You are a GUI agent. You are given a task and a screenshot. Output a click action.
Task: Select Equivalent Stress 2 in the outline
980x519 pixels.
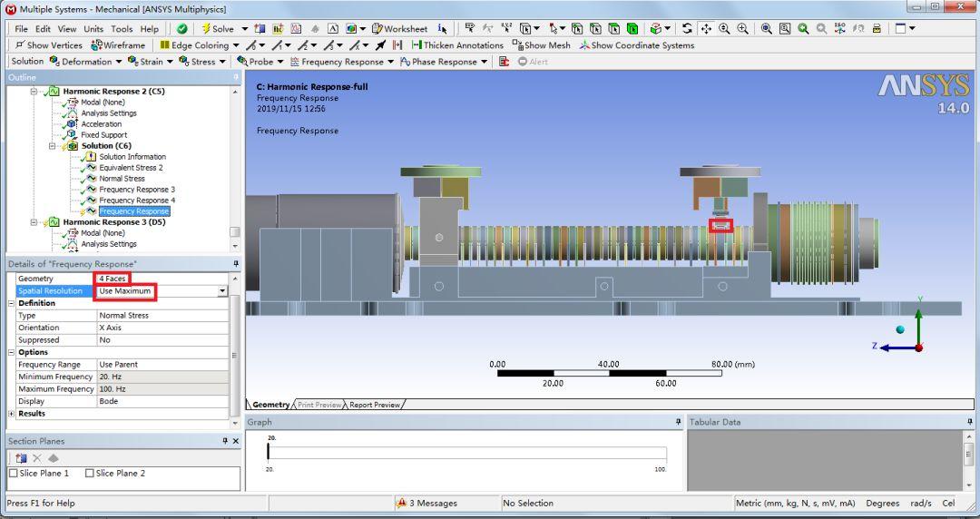(x=131, y=168)
